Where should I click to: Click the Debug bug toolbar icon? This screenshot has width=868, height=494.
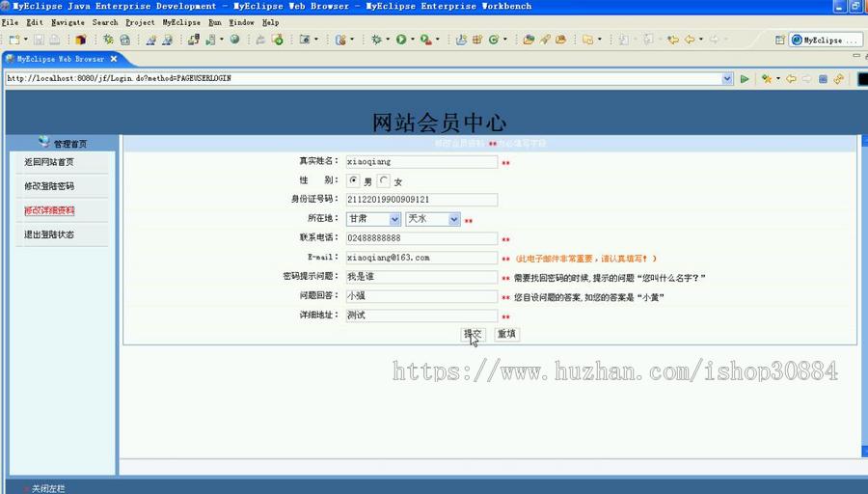[376, 40]
